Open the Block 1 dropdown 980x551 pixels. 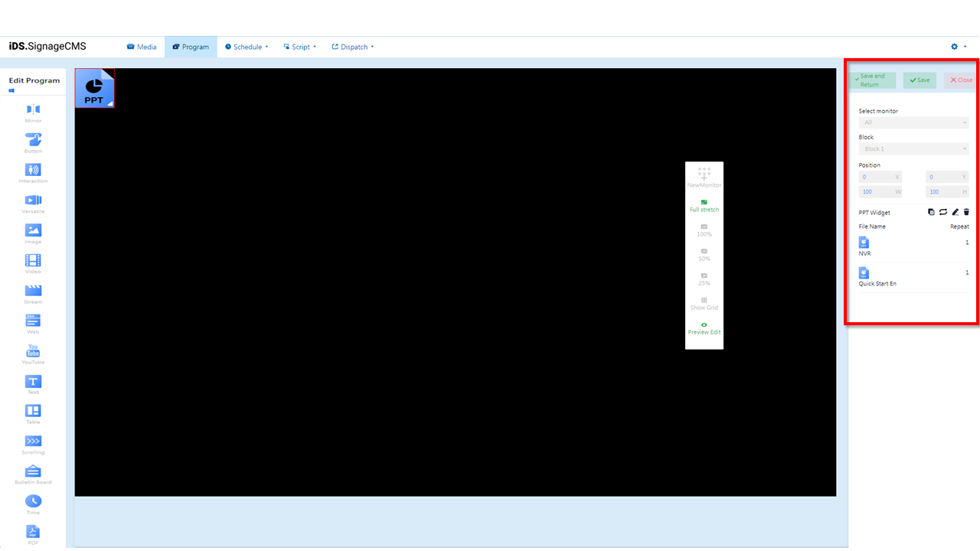pos(913,148)
